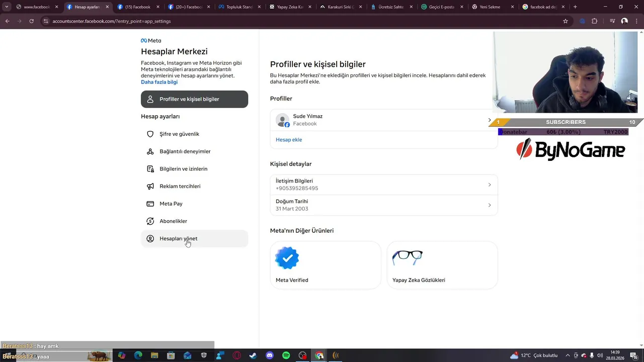Open the weather widget 12°C Çok bulutlu
Screen dimensions: 644x362
pyautogui.click(x=533, y=355)
